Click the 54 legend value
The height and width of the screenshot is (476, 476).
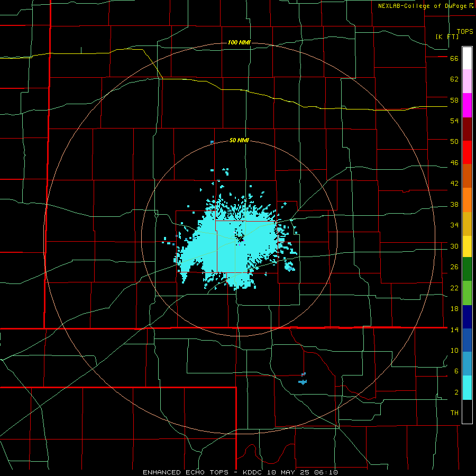[454, 121]
